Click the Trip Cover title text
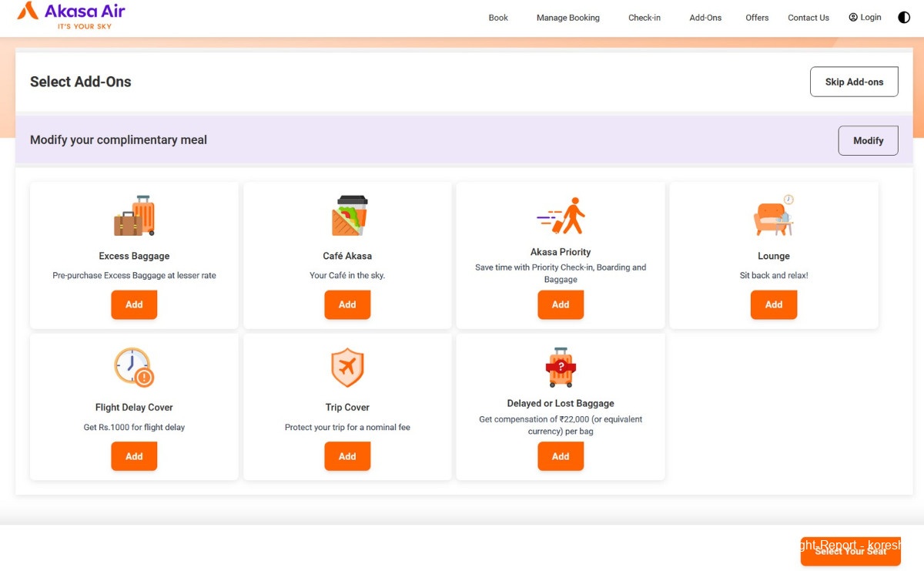 (x=347, y=408)
